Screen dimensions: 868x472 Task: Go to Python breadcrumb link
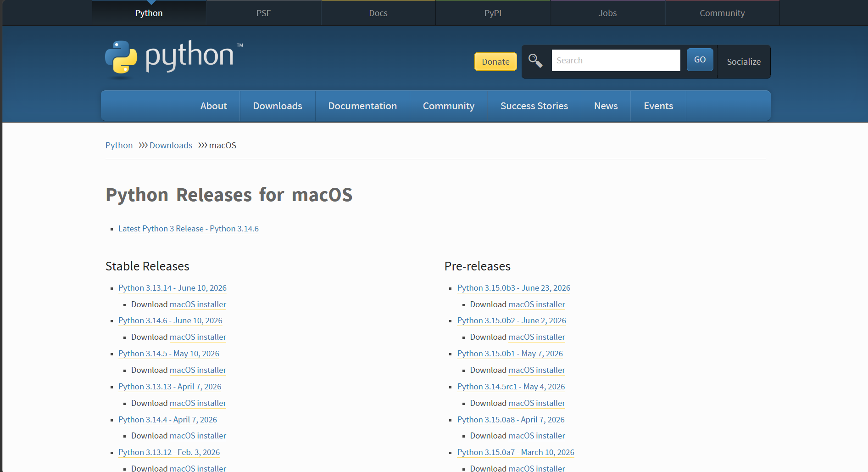119,145
